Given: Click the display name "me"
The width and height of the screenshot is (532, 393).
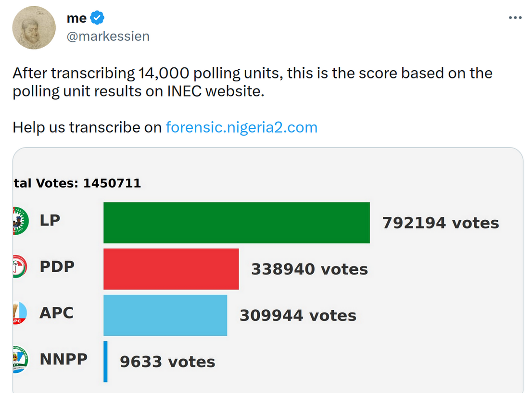Looking at the screenshot, I should pyautogui.click(x=76, y=18).
